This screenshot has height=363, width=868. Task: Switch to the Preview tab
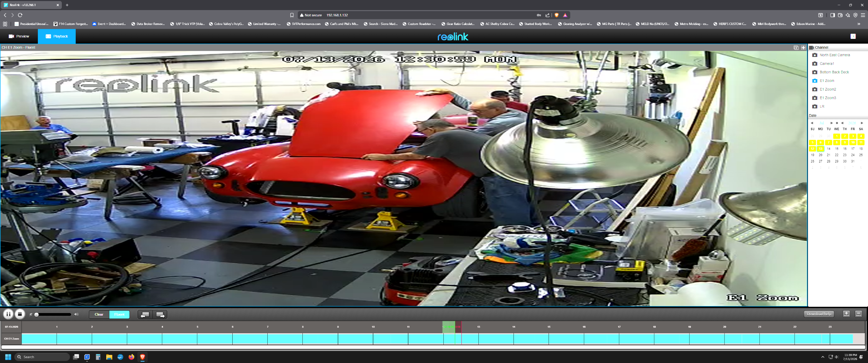pyautogui.click(x=19, y=36)
